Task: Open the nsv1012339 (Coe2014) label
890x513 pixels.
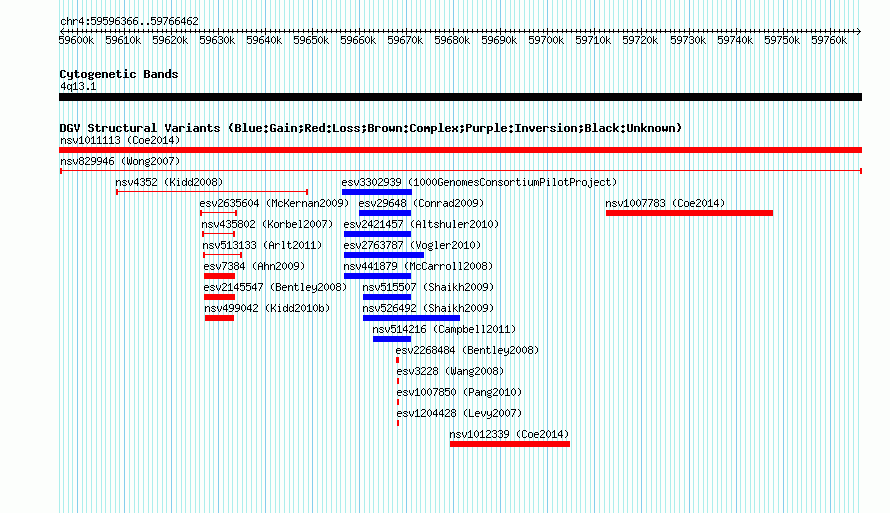Action: (x=509, y=434)
